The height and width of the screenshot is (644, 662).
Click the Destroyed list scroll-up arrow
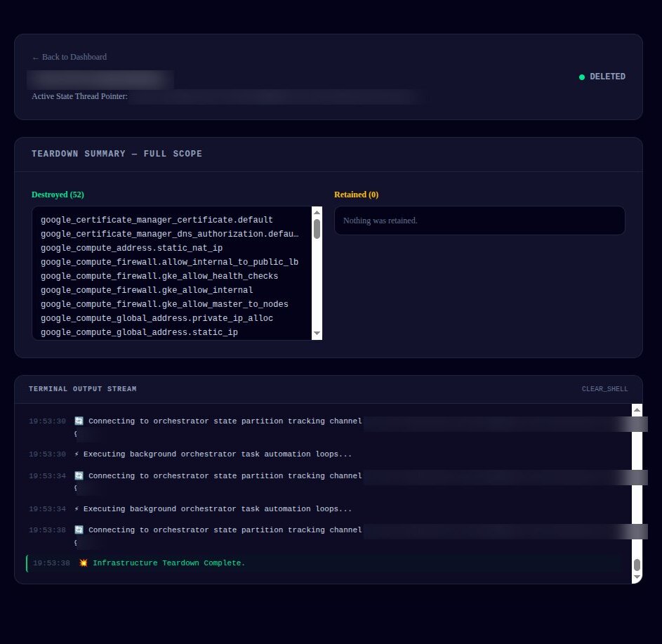(317, 212)
